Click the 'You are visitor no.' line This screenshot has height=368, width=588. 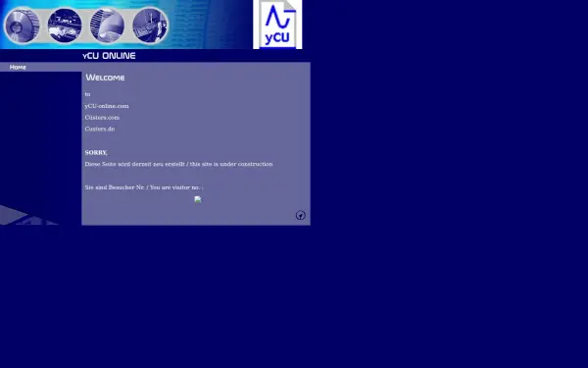(x=144, y=187)
